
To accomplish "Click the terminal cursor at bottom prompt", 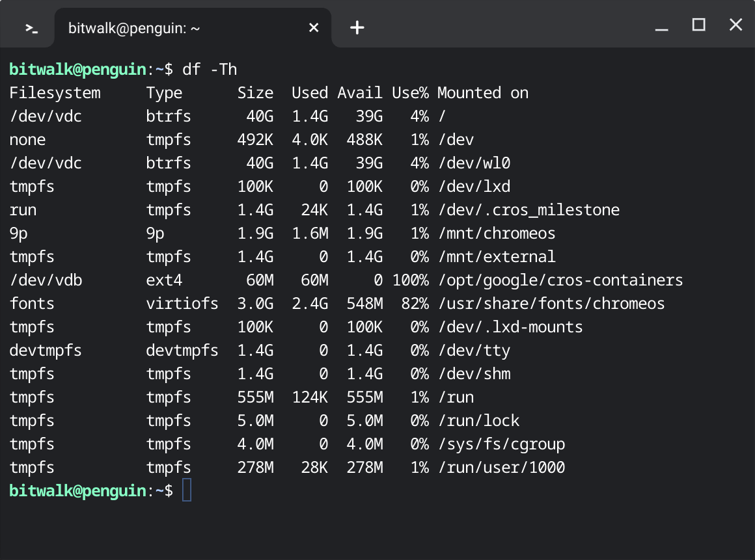I will point(187,490).
